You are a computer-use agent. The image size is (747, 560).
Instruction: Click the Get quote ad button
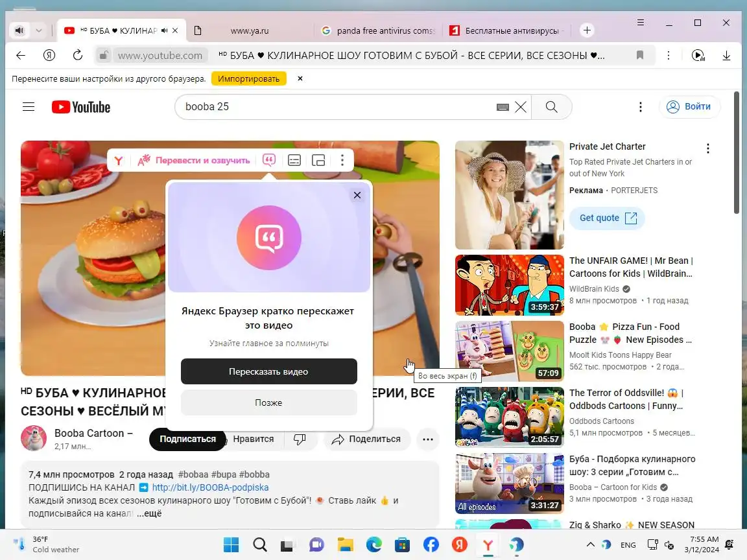pyautogui.click(x=608, y=218)
